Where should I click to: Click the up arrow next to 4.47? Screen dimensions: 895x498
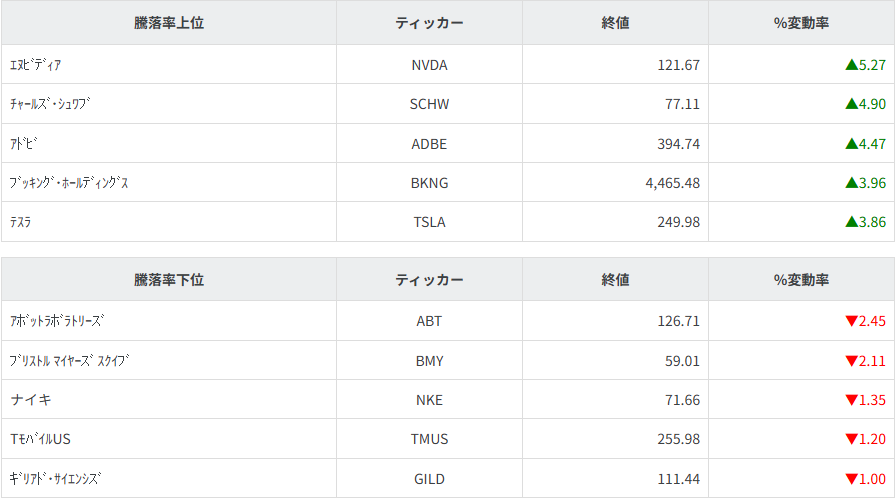click(x=851, y=143)
